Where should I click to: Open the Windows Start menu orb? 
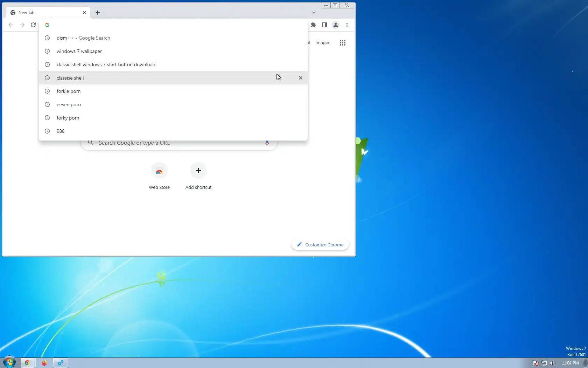pyautogui.click(x=9, y=362)
